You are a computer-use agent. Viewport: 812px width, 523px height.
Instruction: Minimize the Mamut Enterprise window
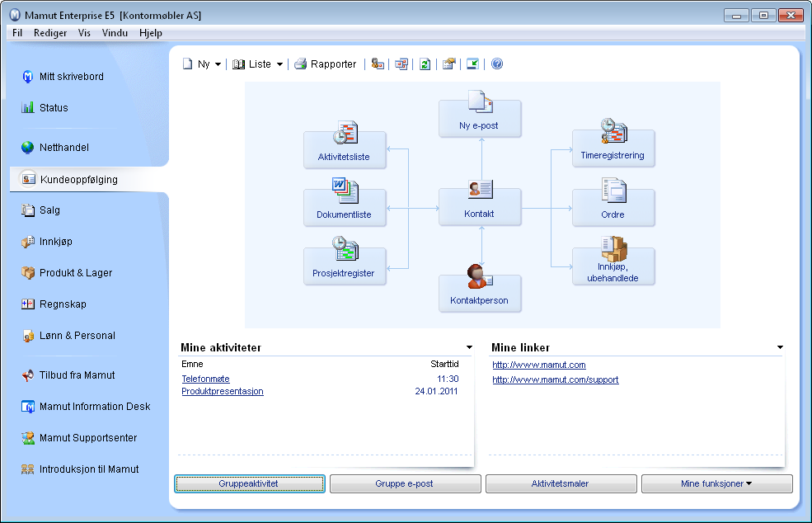736,16
